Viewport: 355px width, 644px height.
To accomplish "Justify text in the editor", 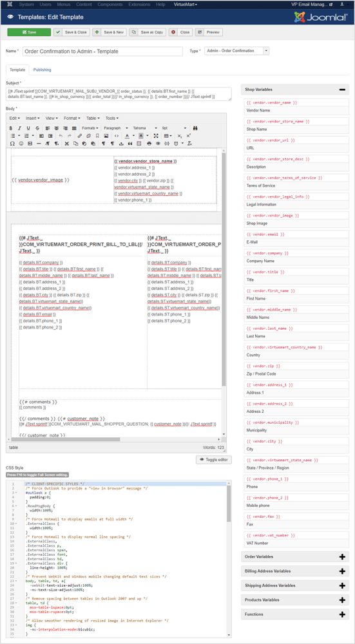I will (74, 128).
